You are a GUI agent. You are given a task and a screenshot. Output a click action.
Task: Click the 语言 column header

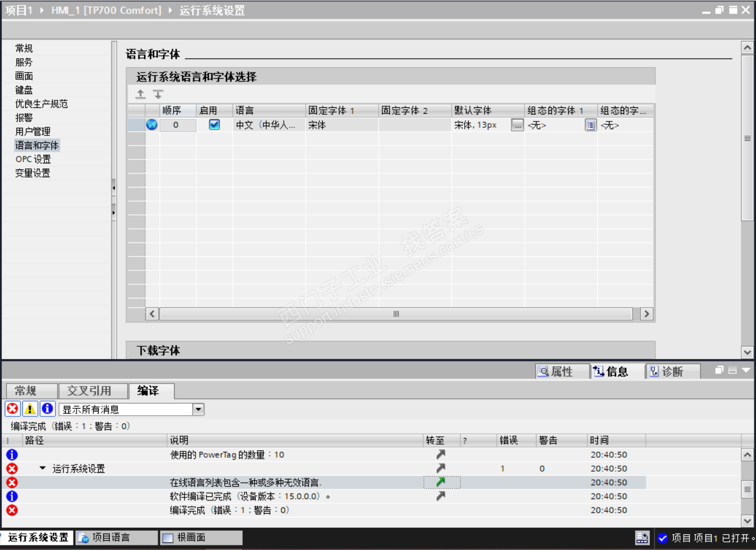(x=269, y=110)
